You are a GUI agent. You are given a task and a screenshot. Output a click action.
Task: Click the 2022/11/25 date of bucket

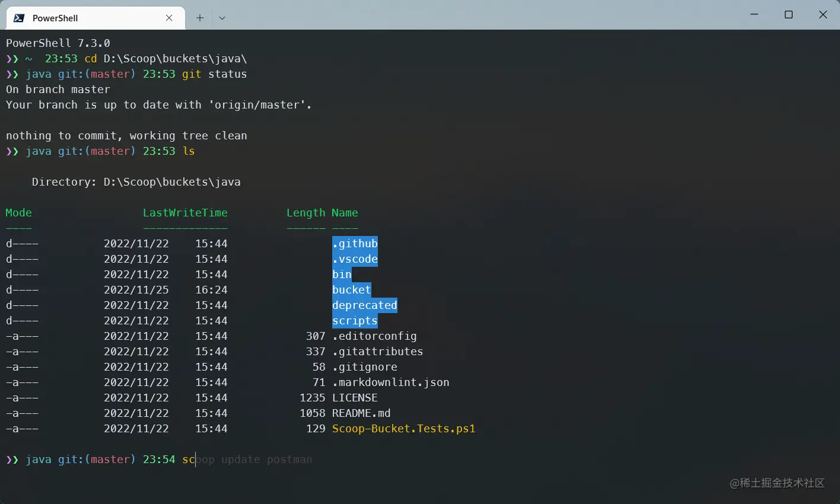(x=136, y=290)
